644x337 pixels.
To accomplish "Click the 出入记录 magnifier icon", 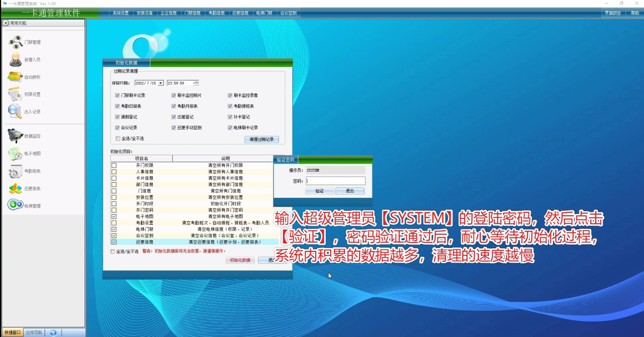I will tap(15, 111).
